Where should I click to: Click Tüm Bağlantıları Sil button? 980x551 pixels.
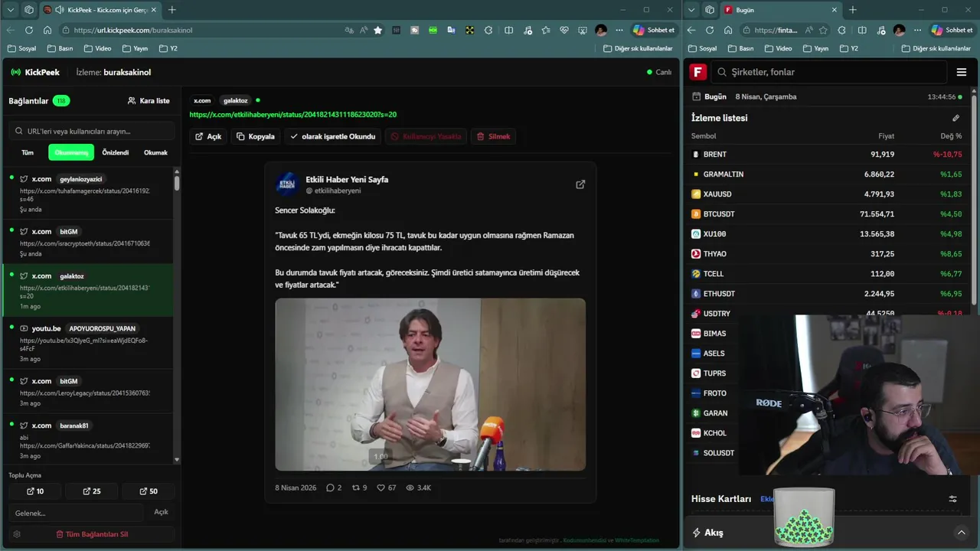click(x=92, y=534)
